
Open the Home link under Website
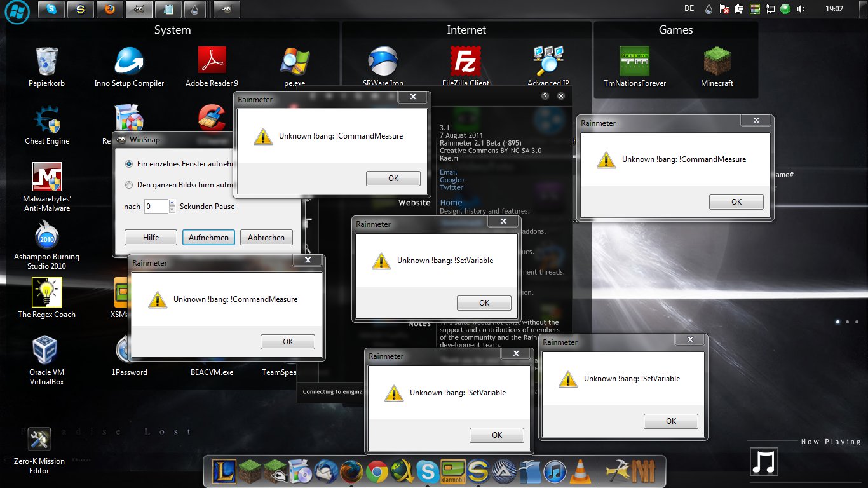451,203
